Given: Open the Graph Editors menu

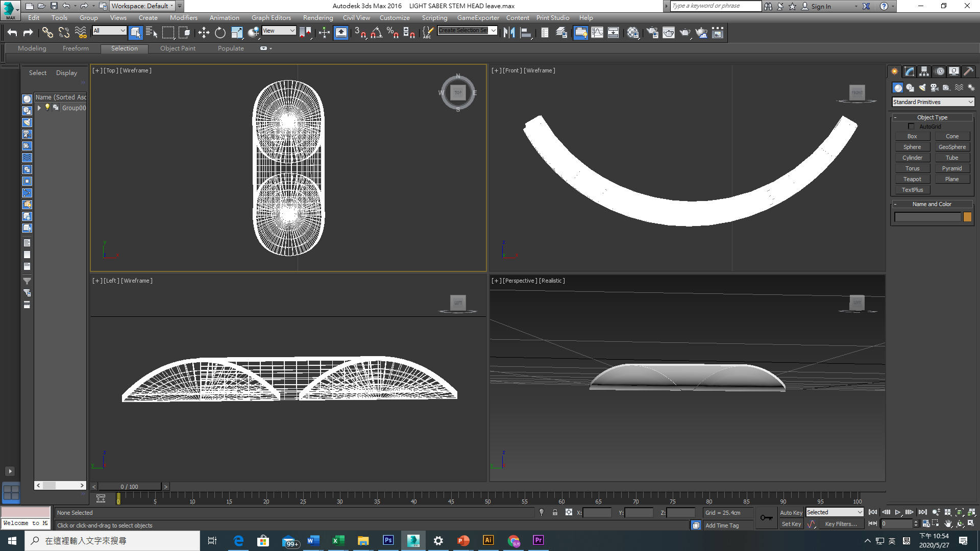Looking at the screenshot, I should click(x=271, y=17).
